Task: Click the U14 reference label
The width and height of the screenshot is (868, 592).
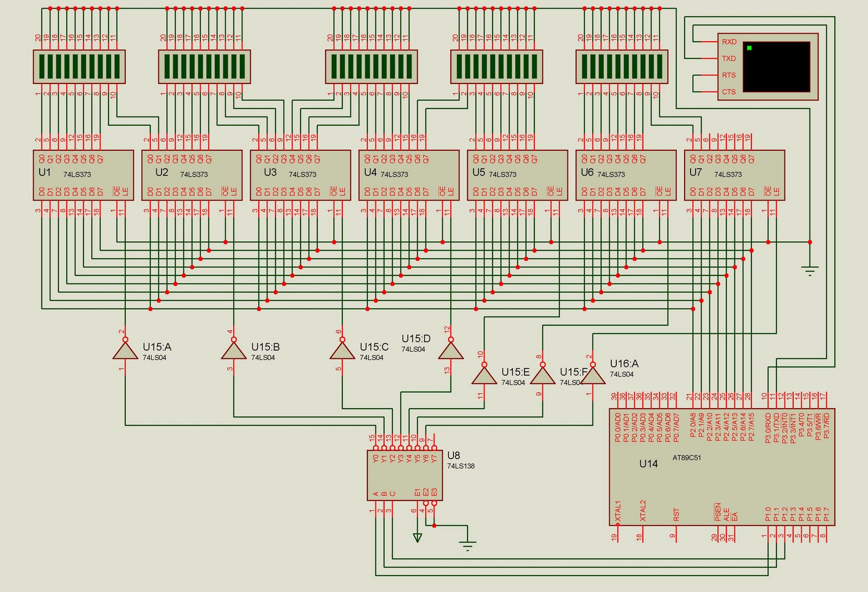Action: [x=648, y=464]
